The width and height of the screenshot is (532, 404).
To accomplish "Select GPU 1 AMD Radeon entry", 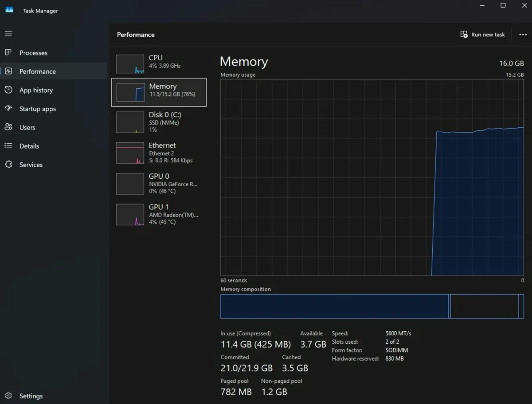I will pyautogui.click(x=160, y=214).
